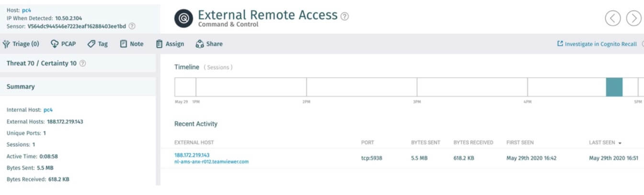644x195 pixels.
Task: Click help icon beside Threat/Certainty score
Action: tap(82, 63)
